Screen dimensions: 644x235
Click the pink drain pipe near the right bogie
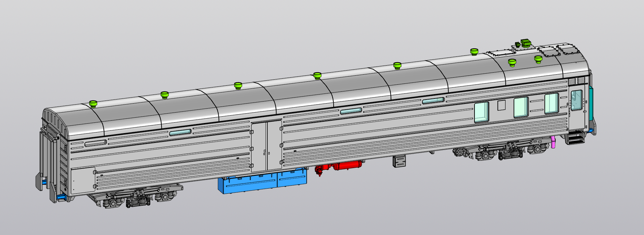[x=554, y=142]
